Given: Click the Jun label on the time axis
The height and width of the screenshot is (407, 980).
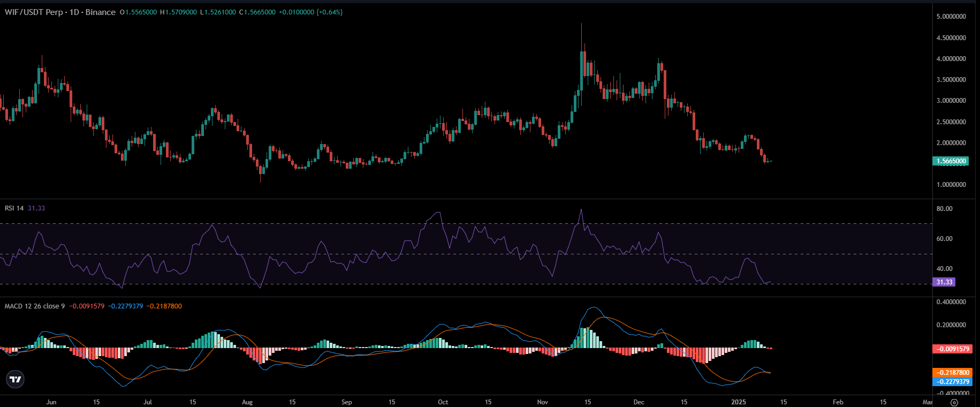Looking at the screenshot, I should [x=51, y=402].
